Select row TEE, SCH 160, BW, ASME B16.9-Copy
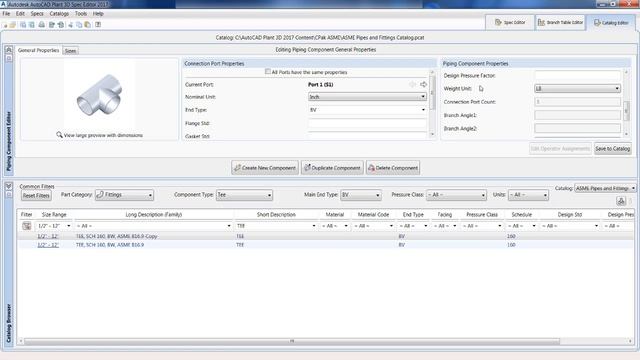This screenshot has height=360, width=640. [326, 236]
